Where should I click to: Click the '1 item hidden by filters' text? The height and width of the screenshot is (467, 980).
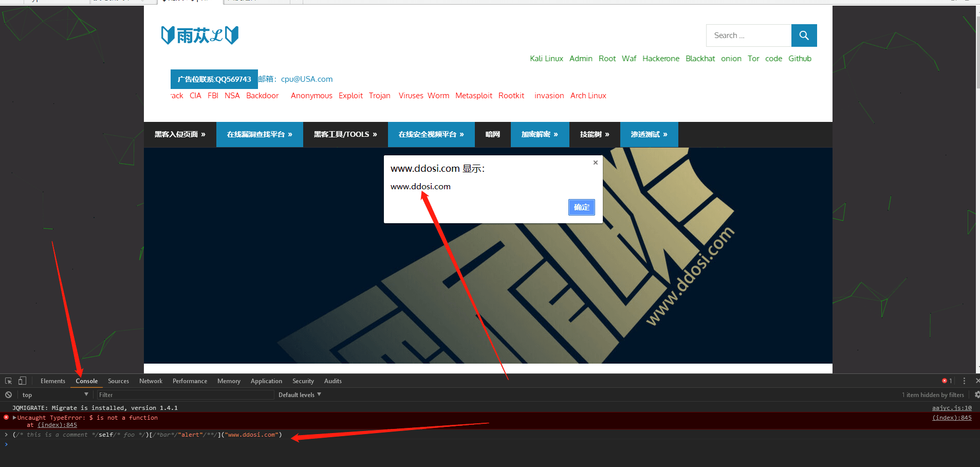click(x=933, y=395)
